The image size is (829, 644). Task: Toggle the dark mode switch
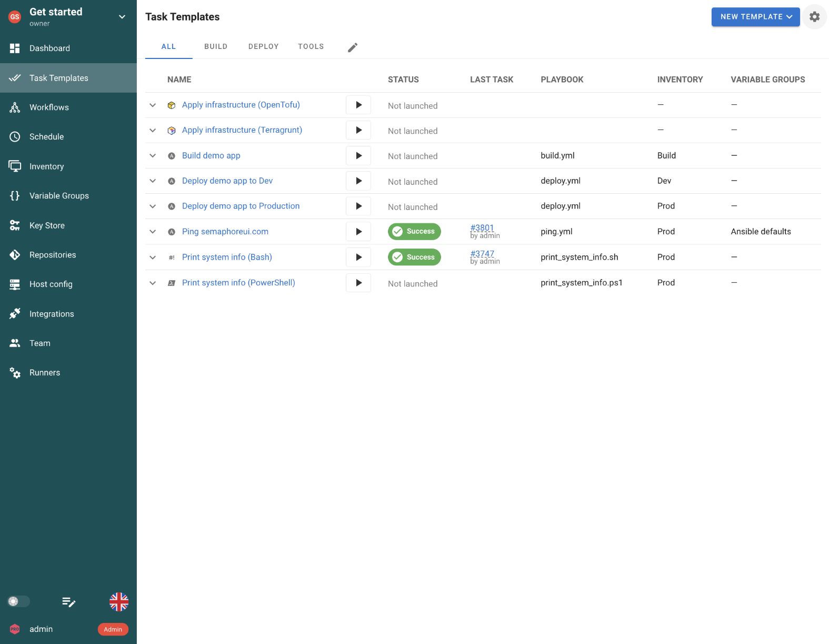point(18,601)
